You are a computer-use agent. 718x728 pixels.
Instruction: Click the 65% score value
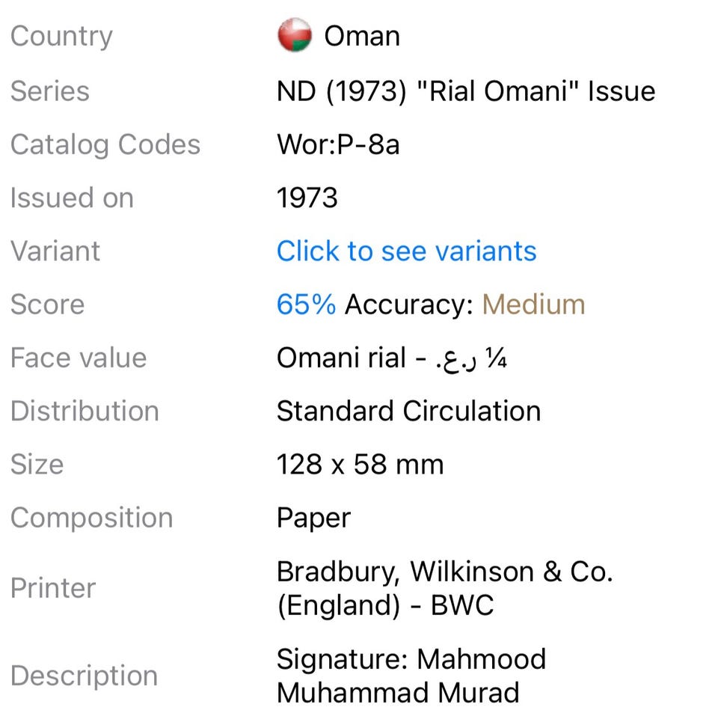(306, 305)
